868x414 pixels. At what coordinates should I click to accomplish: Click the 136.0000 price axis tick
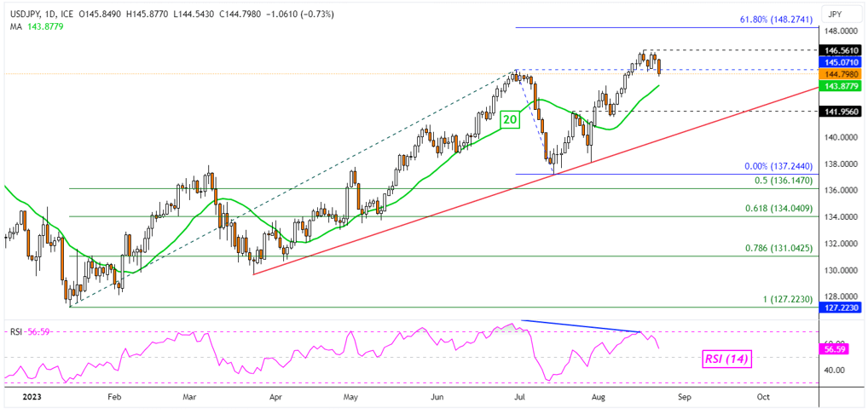pyautogui.click(x=841, y=191)
